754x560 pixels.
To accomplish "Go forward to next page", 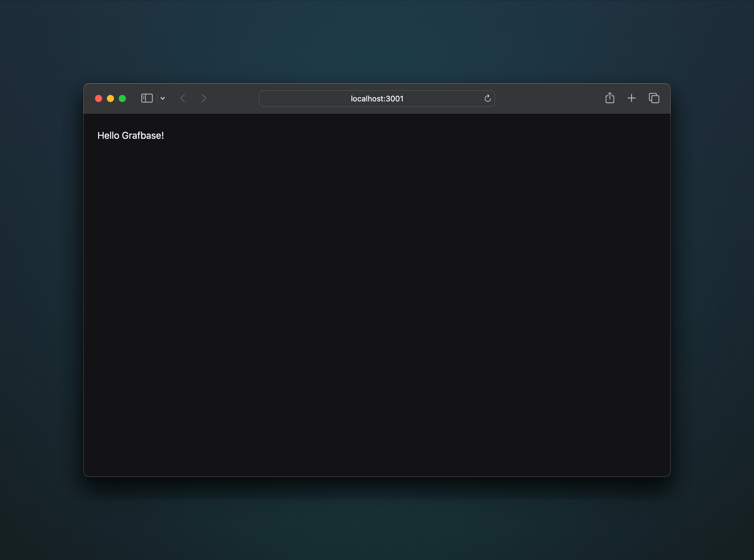I will tap(203, 98).
